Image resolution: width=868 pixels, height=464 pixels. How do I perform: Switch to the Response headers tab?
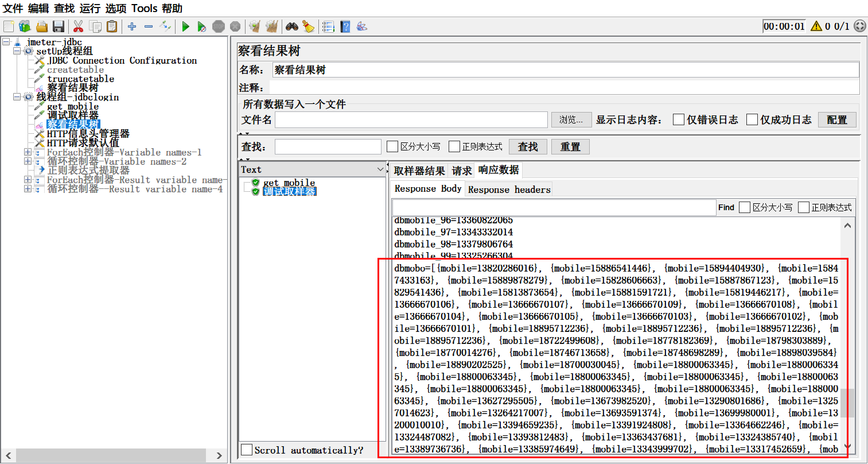[509, 189]
